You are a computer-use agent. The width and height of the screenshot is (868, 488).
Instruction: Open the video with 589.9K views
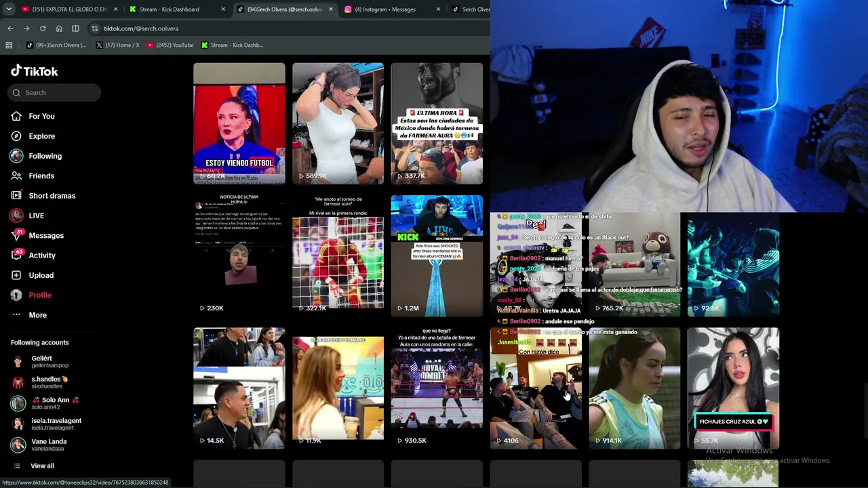(338, 123)
